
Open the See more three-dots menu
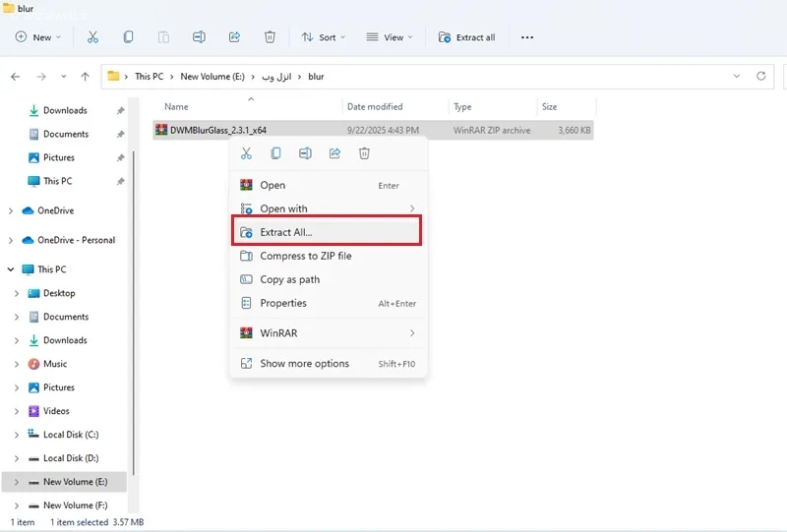pyautogui.click(x=527, y=37)
